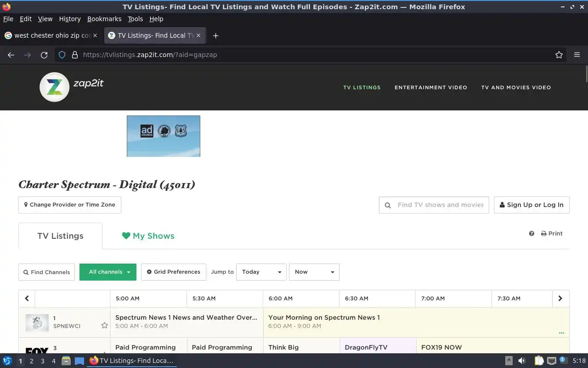Open the Bookmarks menu
This screenshot has width=588, height=368.
tap(104, 19)
